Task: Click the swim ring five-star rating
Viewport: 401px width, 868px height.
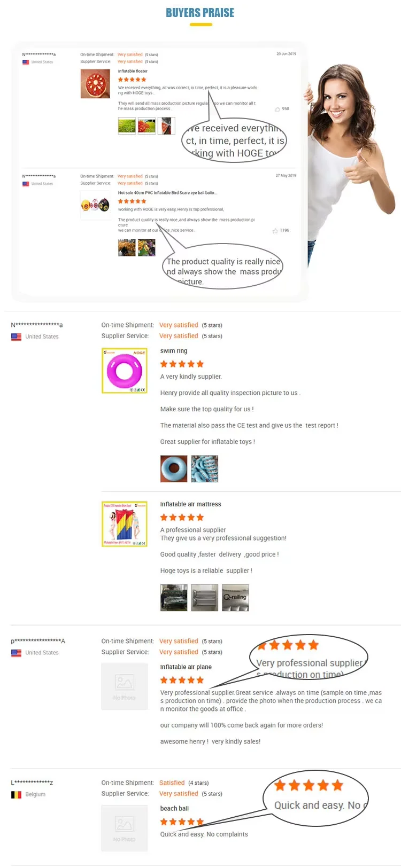Action: click(182, 364)
